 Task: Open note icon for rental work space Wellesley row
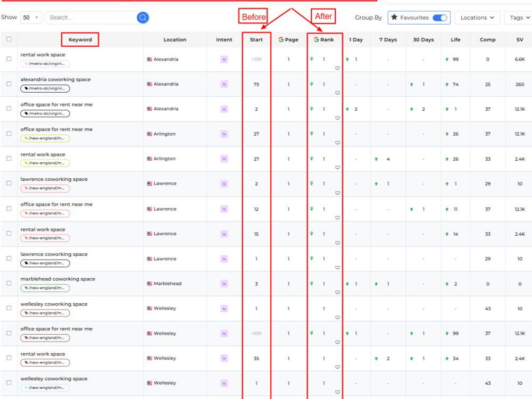coord(337,367)
